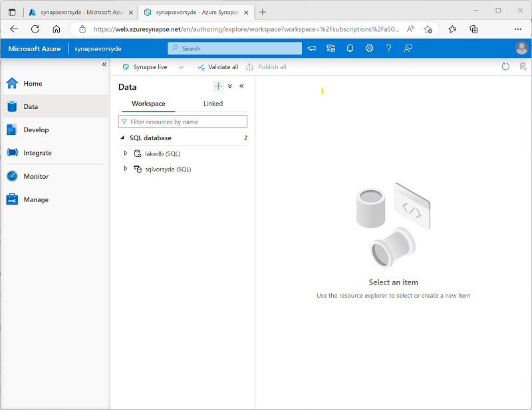Collapse the SQL database group
The height and width of the screenshot is (410, 532).
(122, 138)
